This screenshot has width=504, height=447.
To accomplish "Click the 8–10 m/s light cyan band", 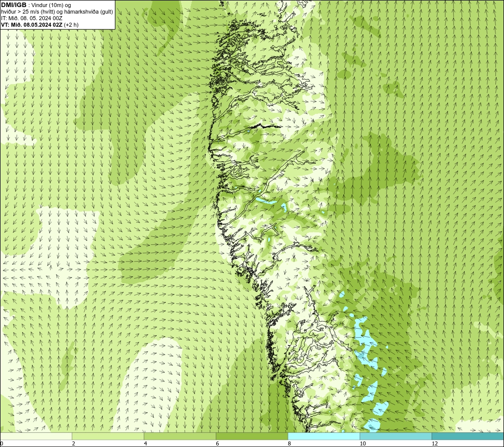I will tap(324, 436).
